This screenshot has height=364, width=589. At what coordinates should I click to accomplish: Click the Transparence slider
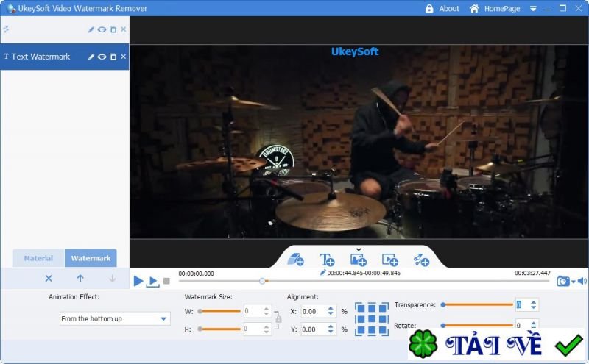click(476, 304)
